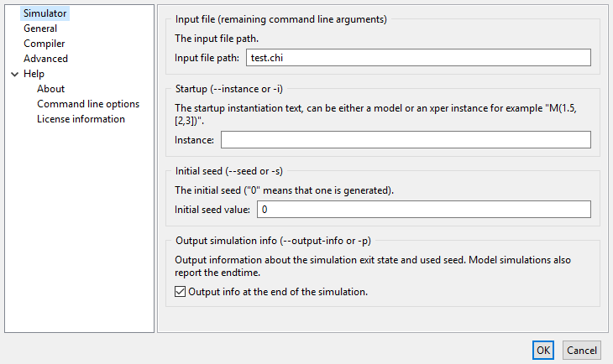Focus the Instance text field
This screenshot has height=364, width=613.
(406, 139)
